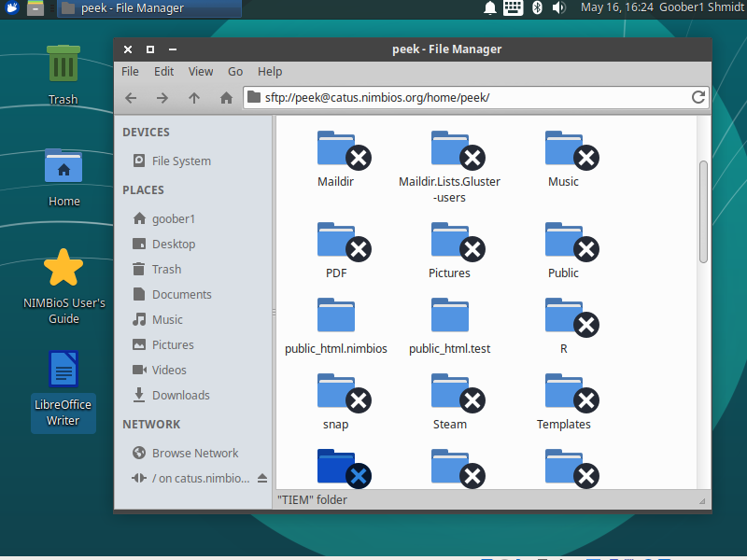This screenshot has width=747, height=560.
Task: Click the Forward navigation arrow
Action: click(162, 98)
